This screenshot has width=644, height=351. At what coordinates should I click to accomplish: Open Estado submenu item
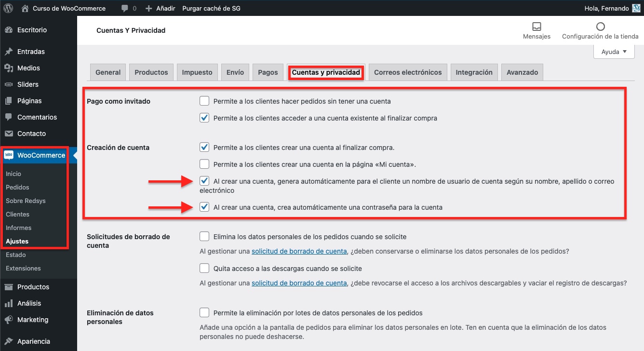16,255
